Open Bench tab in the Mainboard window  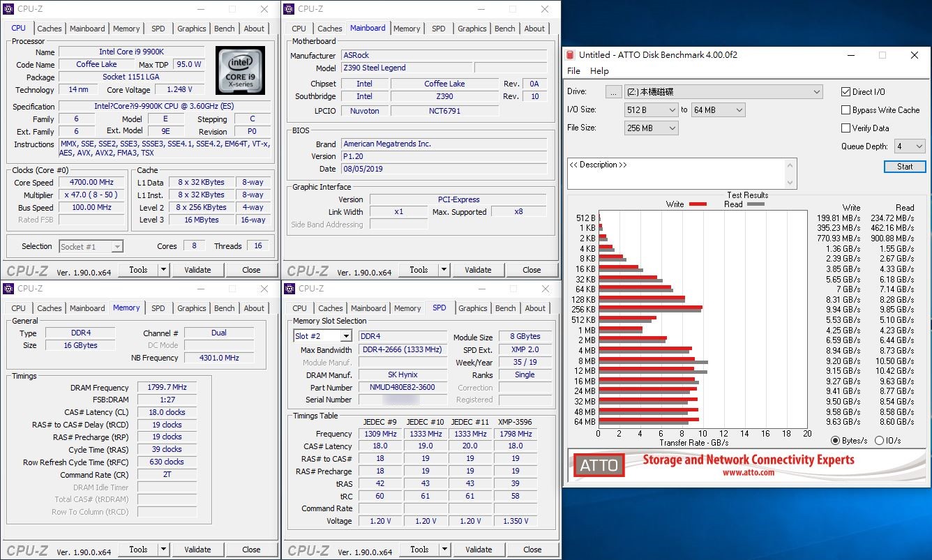pyautogui.click(x=505, y=29)
